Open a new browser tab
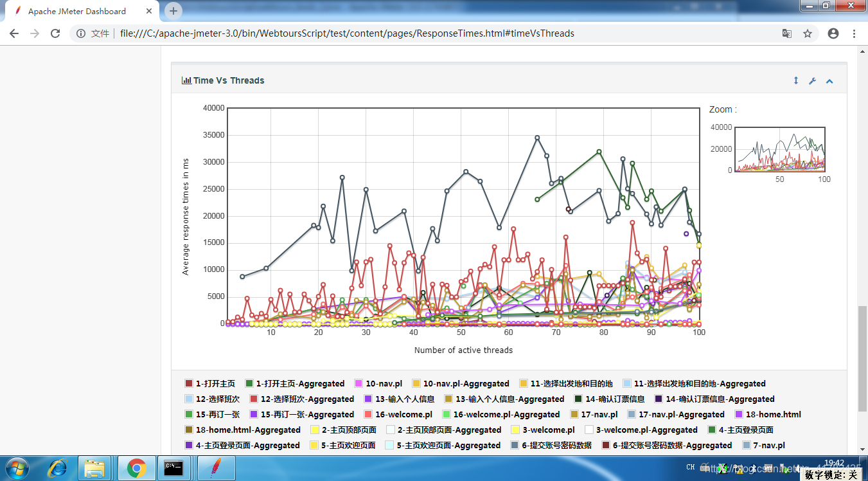Image resolution: width=868 pixels, height=481 pixels. tap(173, 11)
